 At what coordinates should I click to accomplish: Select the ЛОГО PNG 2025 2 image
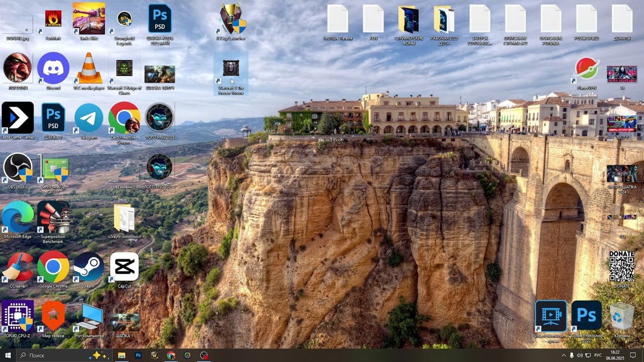click(160, 172)
